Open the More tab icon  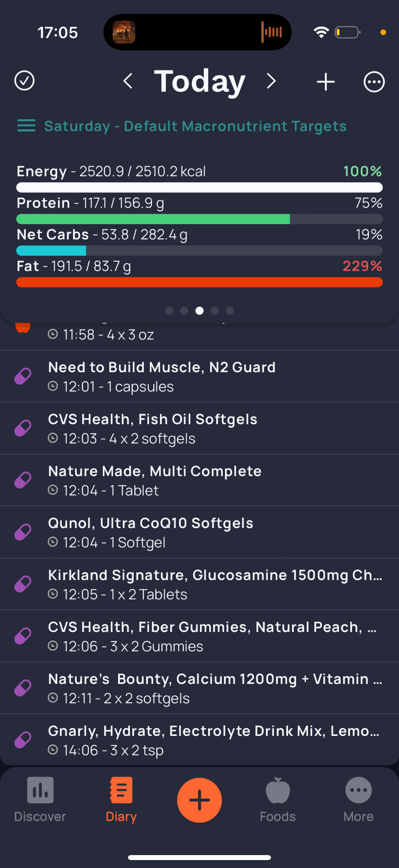358,791
